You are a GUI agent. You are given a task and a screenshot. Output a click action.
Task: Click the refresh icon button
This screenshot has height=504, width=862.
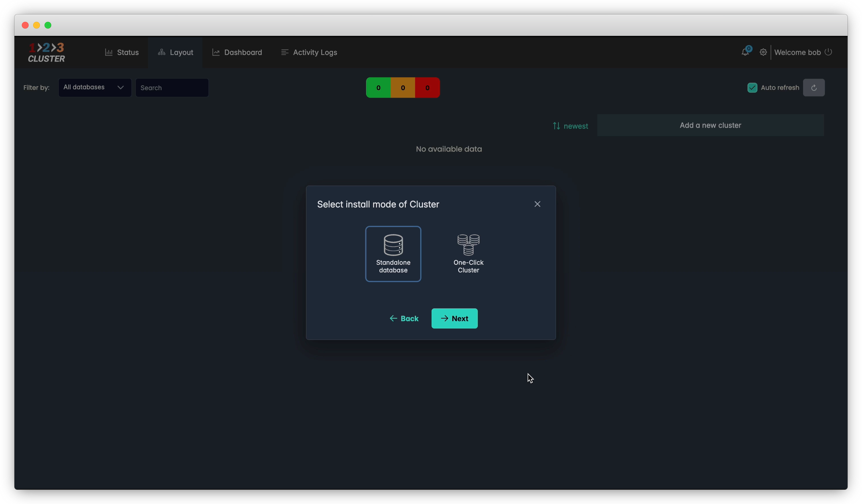(814, 87)
